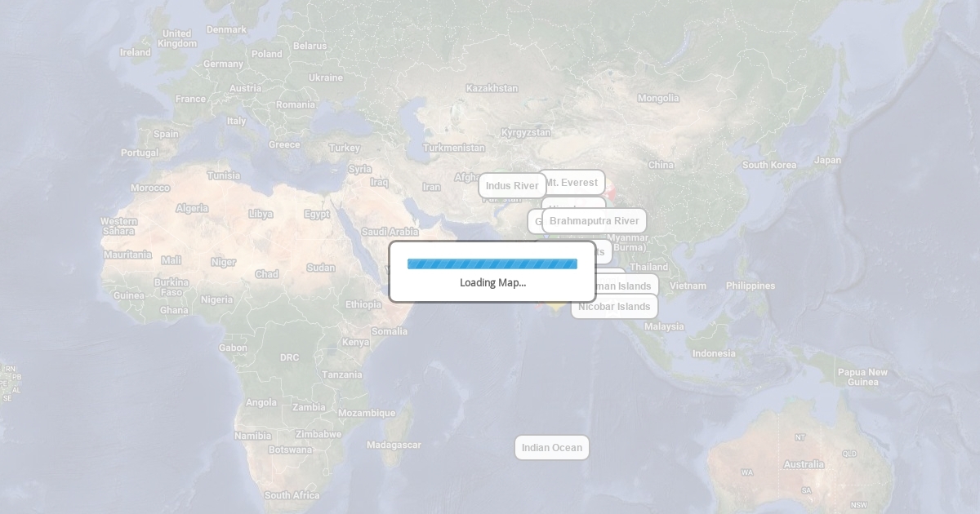The width and height of the screenshot is (980, 514).
Task: Click Mongolia on the map
Action: 658,98
